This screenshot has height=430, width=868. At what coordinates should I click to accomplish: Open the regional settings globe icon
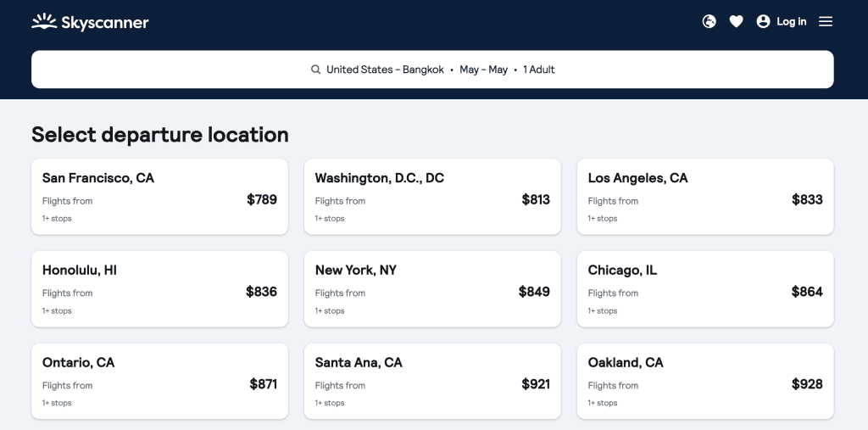(x=709, y=21)
